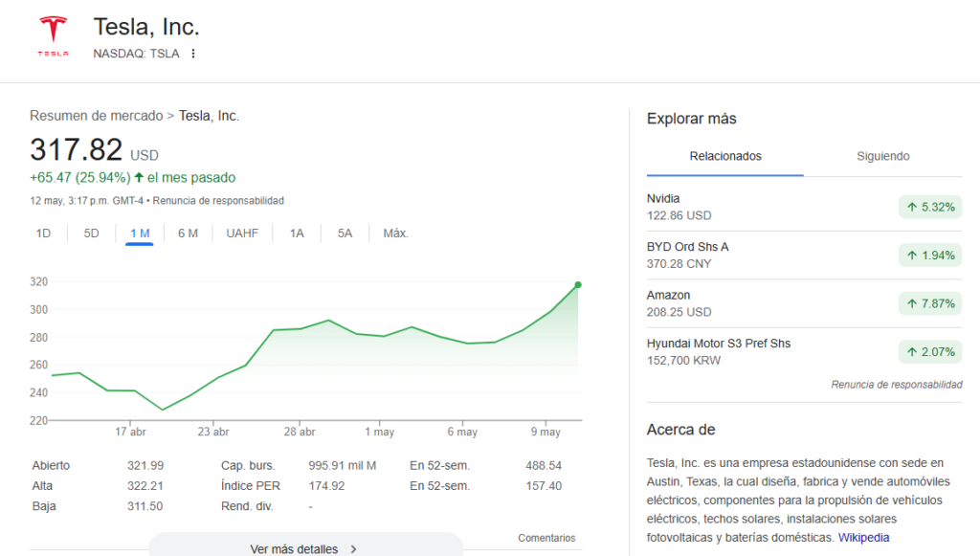Select the 5D time range tab
This screenshot has width=980, height=556.
point(91,234)
